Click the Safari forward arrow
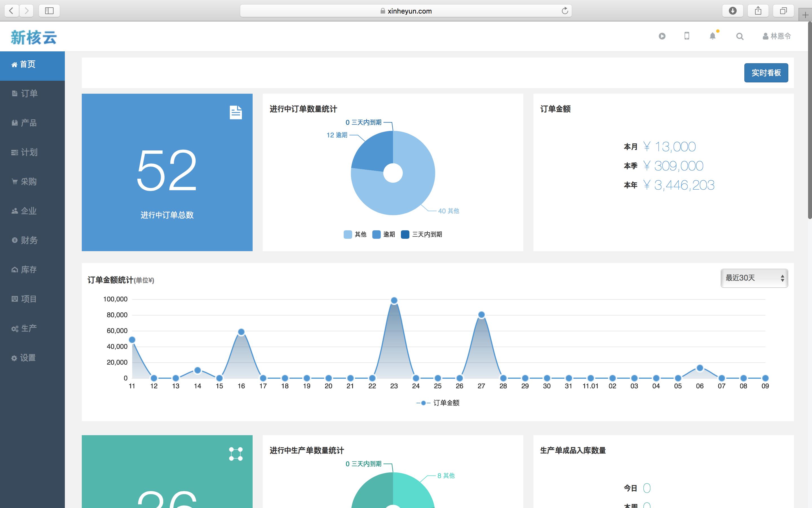Image resolution: width=812 pixels, height=508 pixels. click(27, 11)
